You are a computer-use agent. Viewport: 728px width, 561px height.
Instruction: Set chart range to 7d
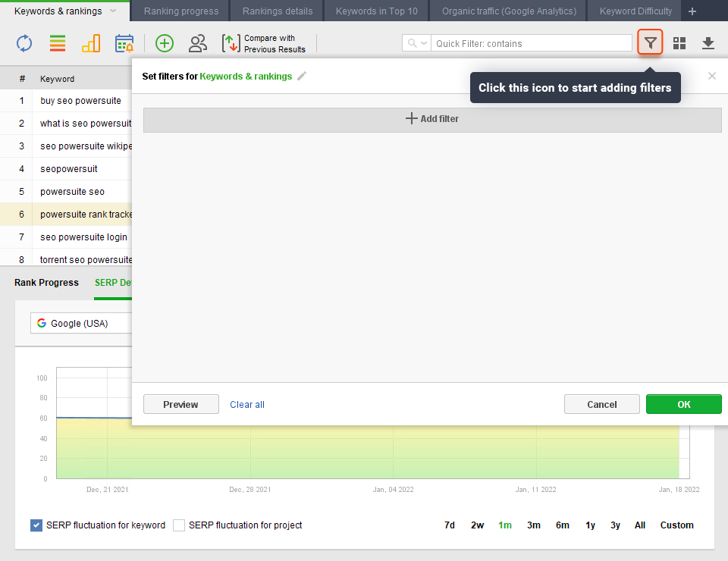450,525
